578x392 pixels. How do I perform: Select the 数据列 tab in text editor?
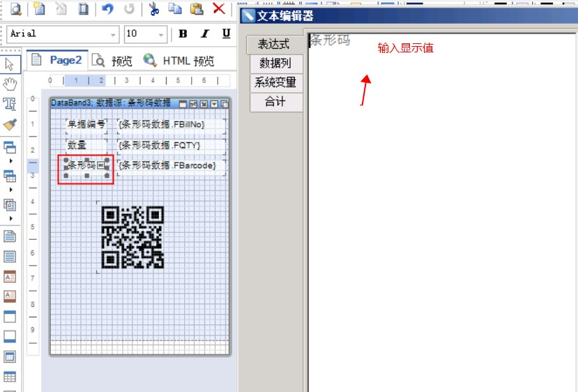(x=275, y=63)
